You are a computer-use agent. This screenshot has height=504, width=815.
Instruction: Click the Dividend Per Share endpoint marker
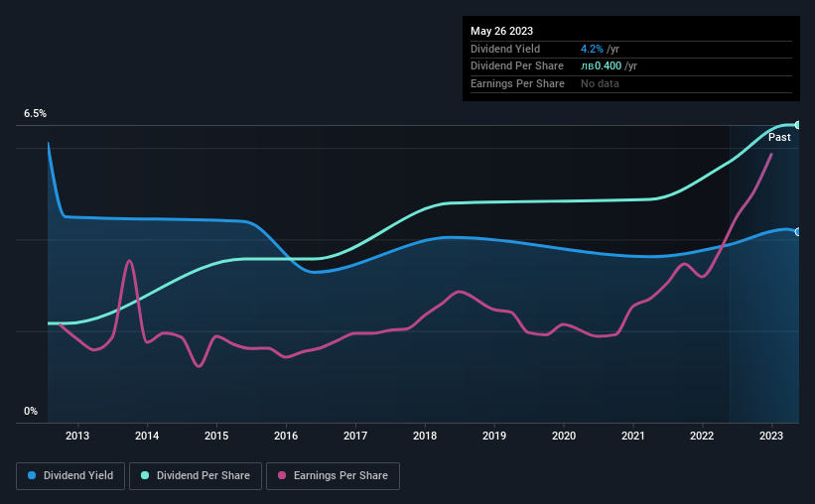[798, 125]
